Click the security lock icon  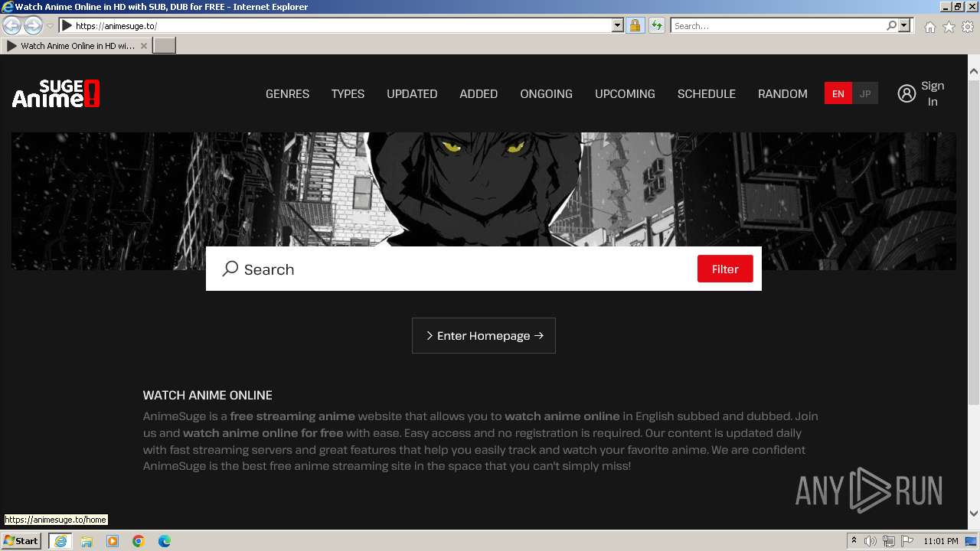[x=635, y=25]
